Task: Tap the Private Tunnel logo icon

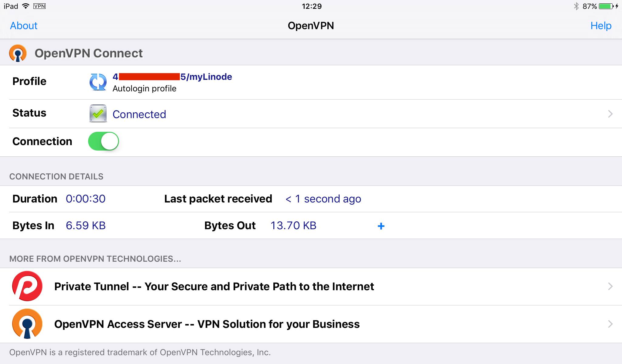Action: (x=28, y=286)
